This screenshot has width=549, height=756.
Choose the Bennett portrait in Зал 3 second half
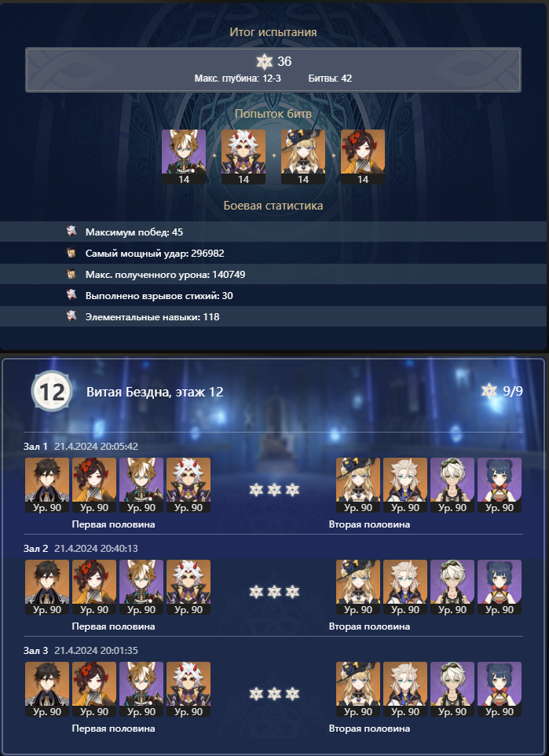pos(452,689)
